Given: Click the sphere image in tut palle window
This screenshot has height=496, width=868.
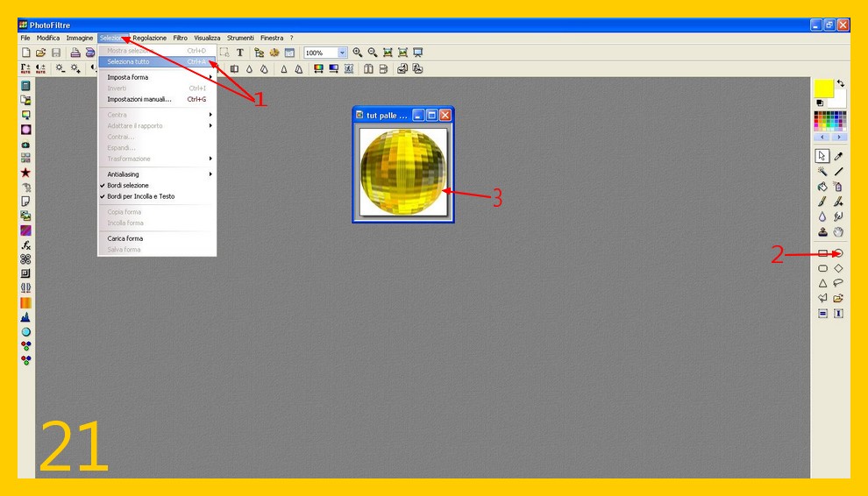Looking at the screenshot, I should pos(402,172).
